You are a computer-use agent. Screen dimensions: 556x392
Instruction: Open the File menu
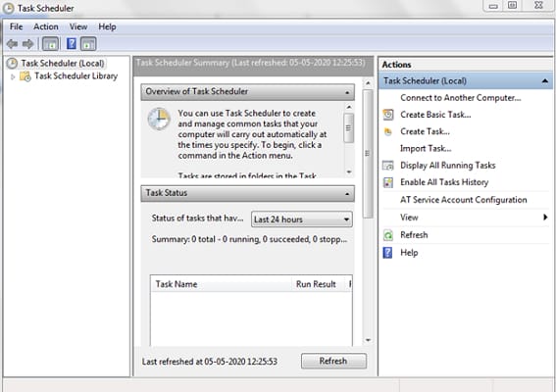click(x=16, y=26)
